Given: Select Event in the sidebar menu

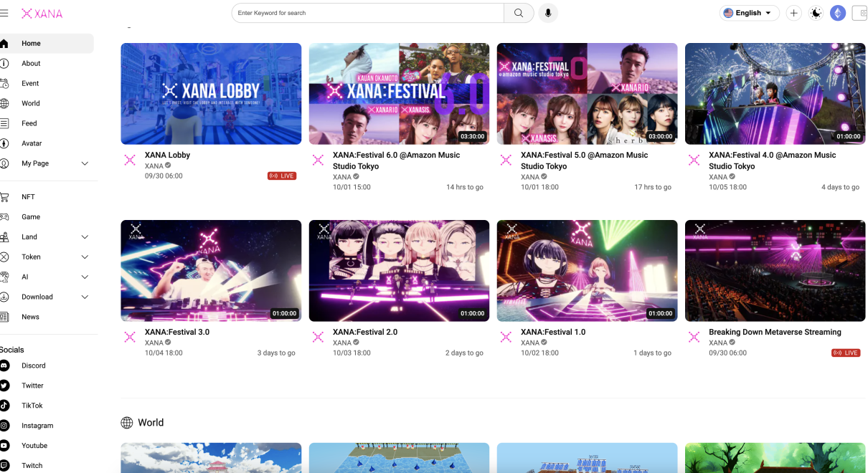Looking at the screenshot, I should point(30,83).
